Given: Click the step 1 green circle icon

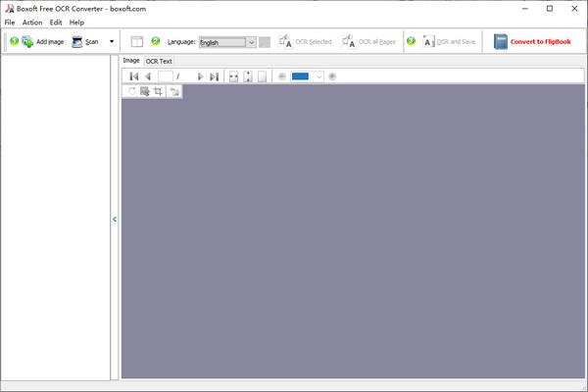Looking at the screenshot, I should point(15,41).
